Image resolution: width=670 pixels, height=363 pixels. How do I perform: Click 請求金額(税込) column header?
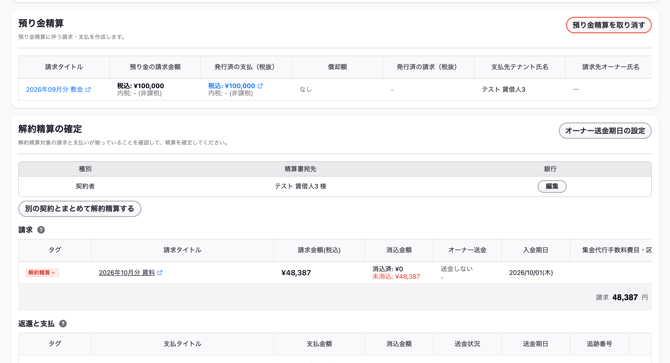click(x=319, y=250)
